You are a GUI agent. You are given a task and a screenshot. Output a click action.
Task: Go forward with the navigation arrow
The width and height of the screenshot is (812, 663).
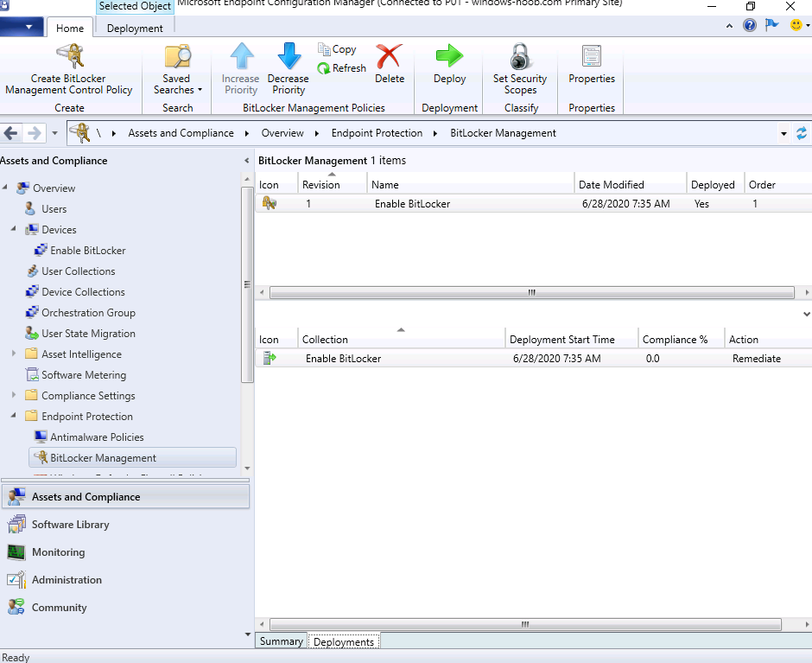coord(35,133)
